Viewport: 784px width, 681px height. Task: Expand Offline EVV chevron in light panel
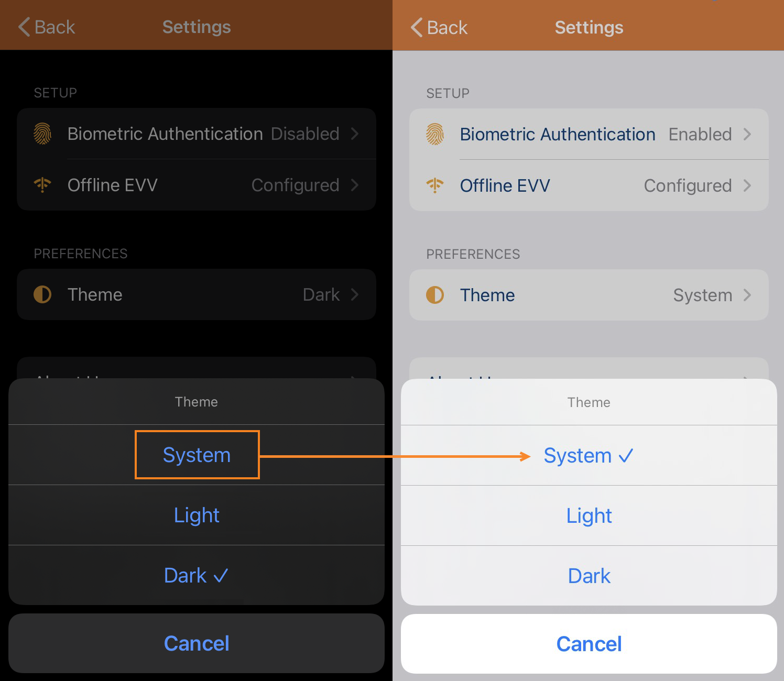747,185
